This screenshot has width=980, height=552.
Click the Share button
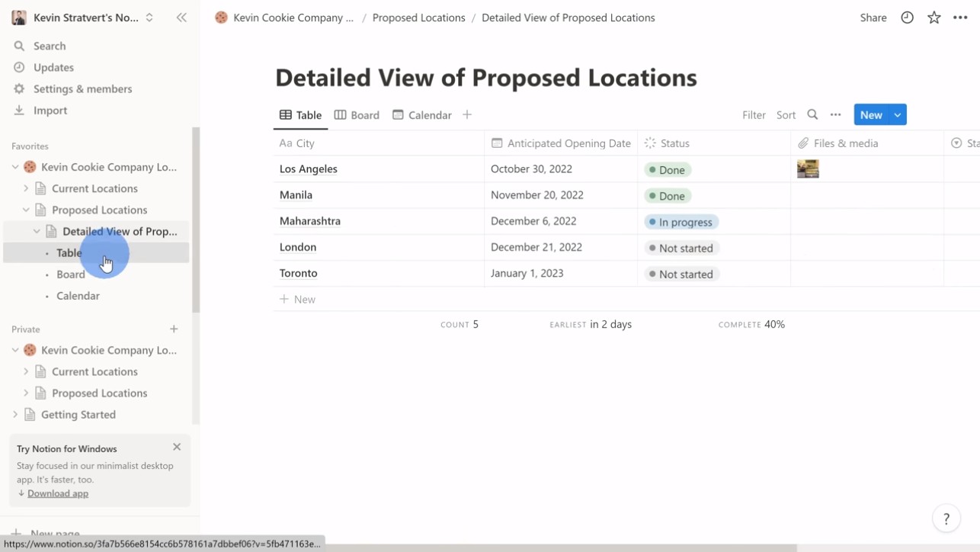coord(873,18)
